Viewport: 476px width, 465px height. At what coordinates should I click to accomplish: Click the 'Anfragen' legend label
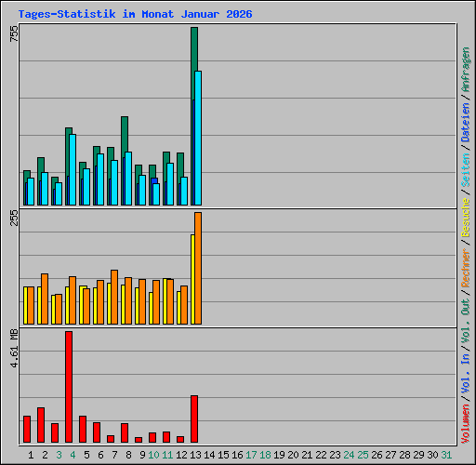466,70
